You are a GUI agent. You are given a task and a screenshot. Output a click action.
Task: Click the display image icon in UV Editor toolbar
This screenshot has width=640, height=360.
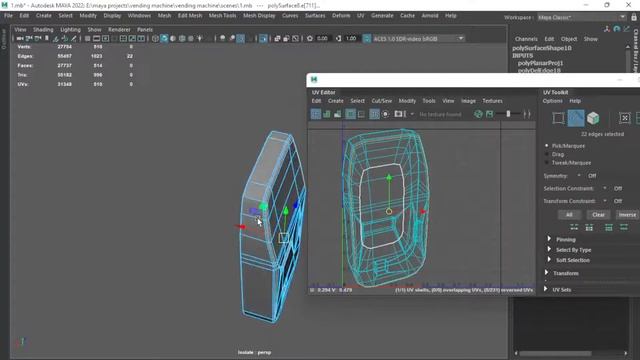(398, 114)
